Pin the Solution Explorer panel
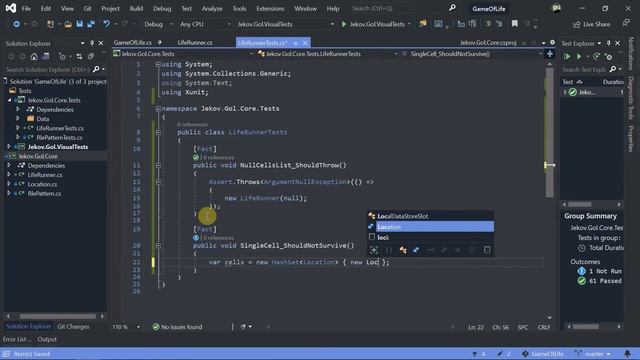The width and height of the screenshot is (640, 360). click(92, 43)
